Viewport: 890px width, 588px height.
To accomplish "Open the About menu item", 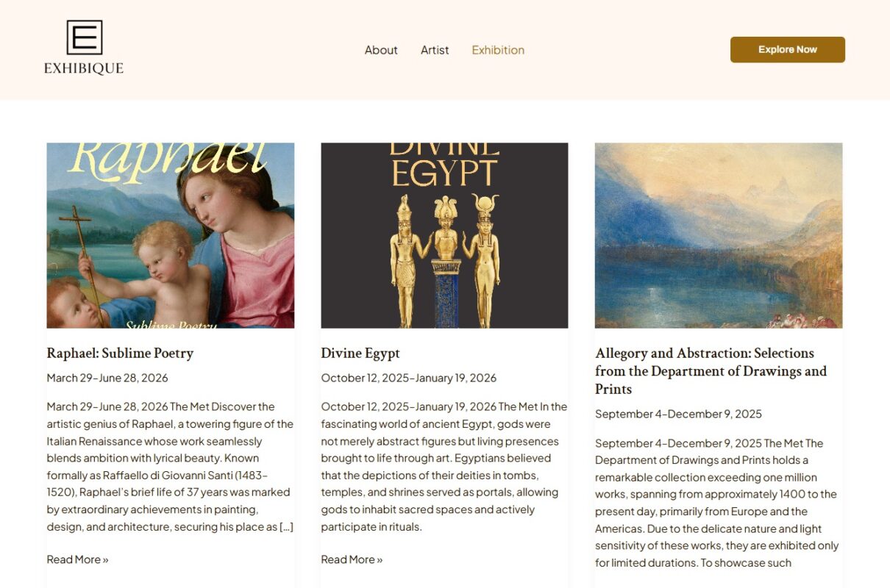I will click(381, 50).
